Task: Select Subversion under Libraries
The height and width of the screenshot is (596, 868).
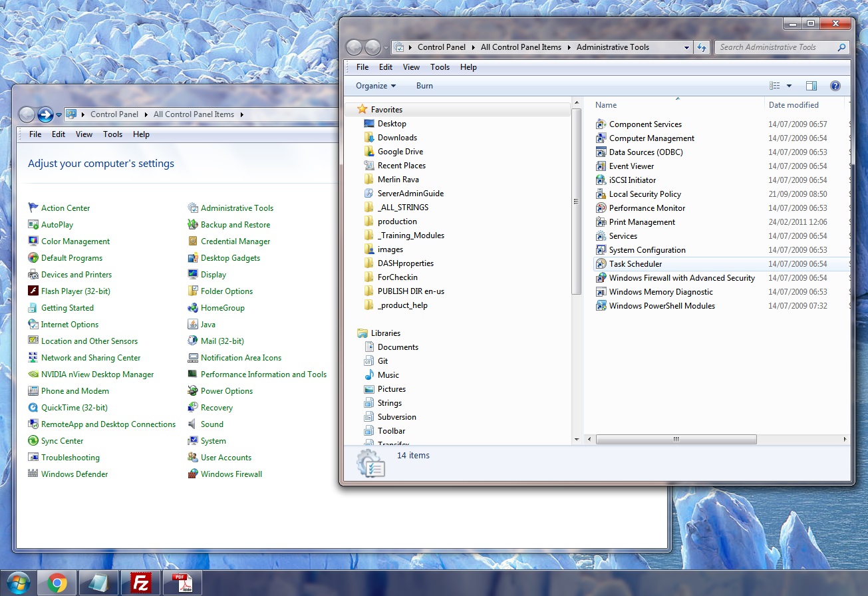Action: (396, 417)
